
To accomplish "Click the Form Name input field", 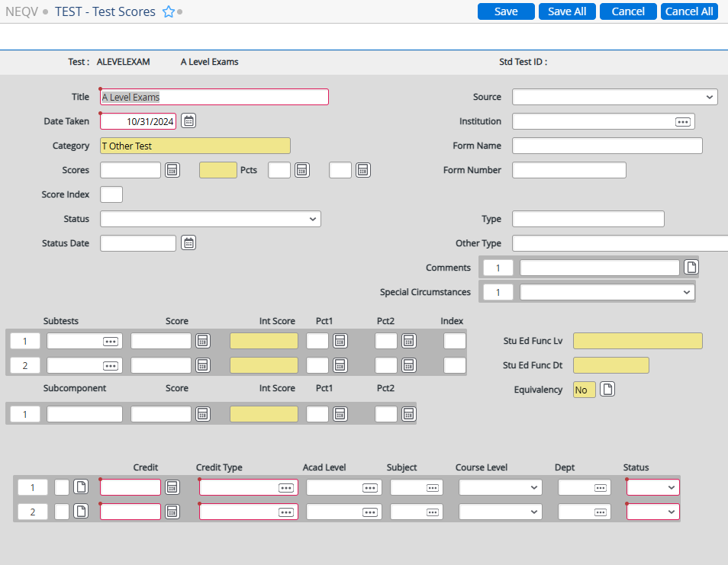I will point(607,146).
